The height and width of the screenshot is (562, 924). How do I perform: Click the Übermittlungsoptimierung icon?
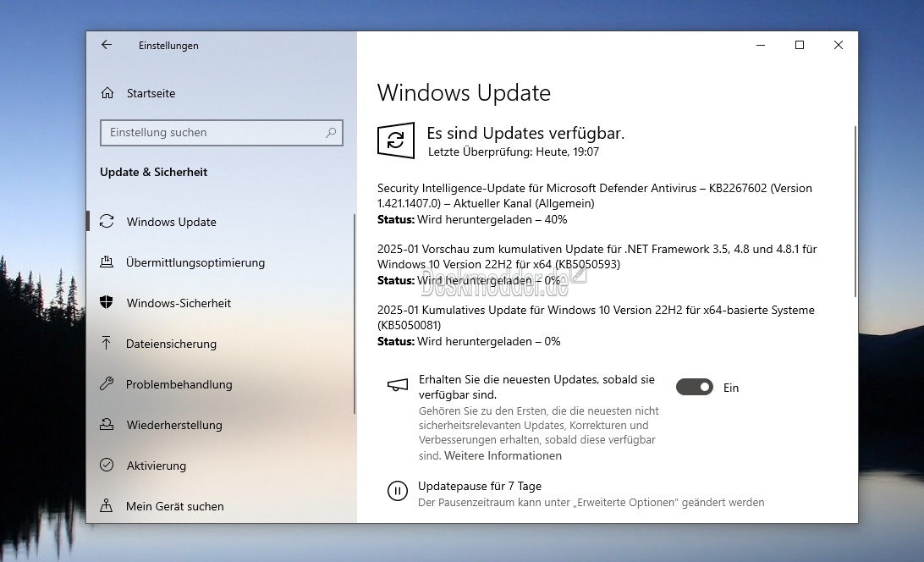107,262
